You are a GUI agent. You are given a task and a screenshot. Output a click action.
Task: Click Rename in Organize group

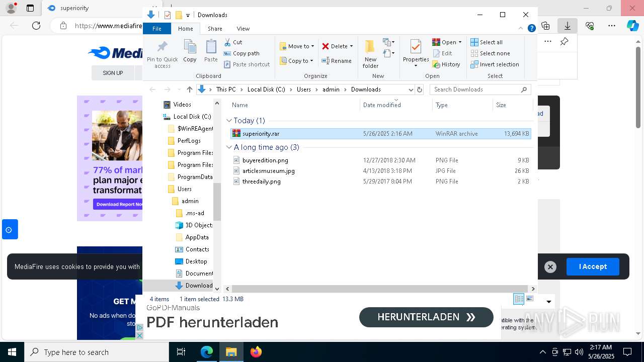337,61
